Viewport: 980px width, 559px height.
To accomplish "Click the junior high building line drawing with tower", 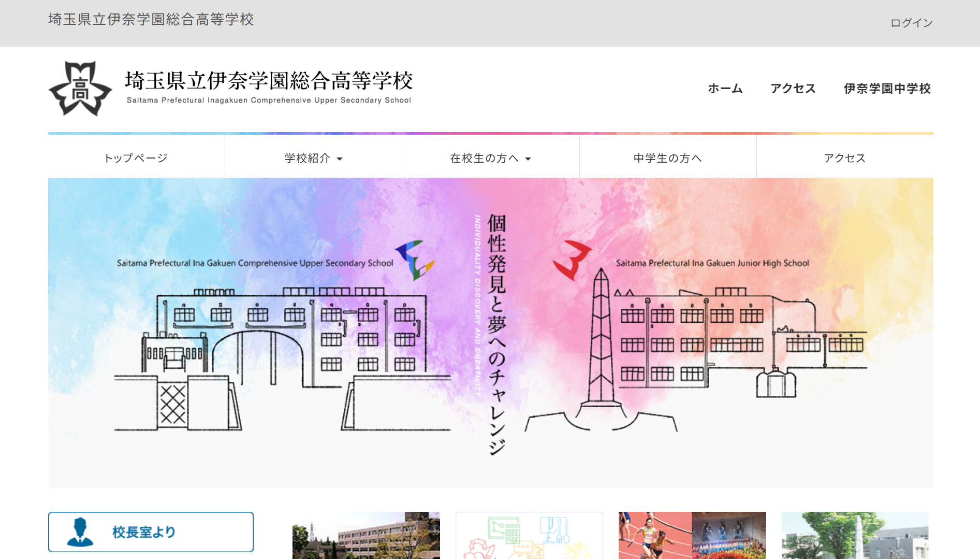I will 696,350.
